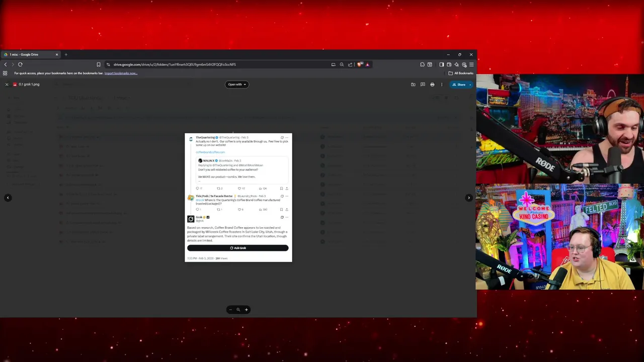Open the Leo AI assistant icon
Image resolution: width=644 pixels, height=362 pixels.
tap(456, 64)
